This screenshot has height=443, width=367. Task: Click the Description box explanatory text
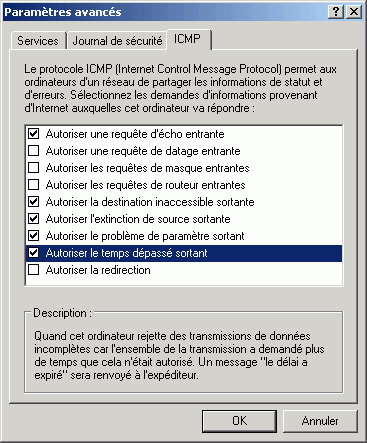pyautogui.click(x=179, y=355)
